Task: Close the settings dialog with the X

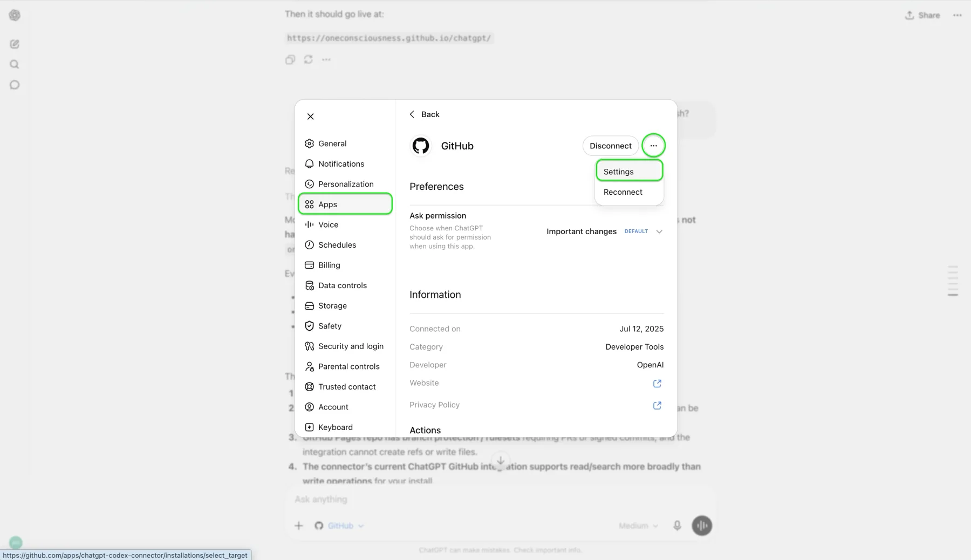Action: click(310, 117)
